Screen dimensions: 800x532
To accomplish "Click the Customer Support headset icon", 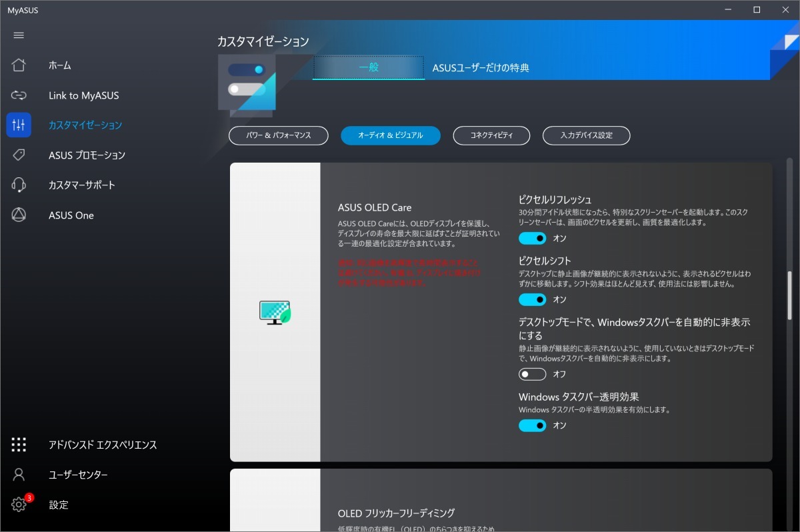I will coord(19,185).
